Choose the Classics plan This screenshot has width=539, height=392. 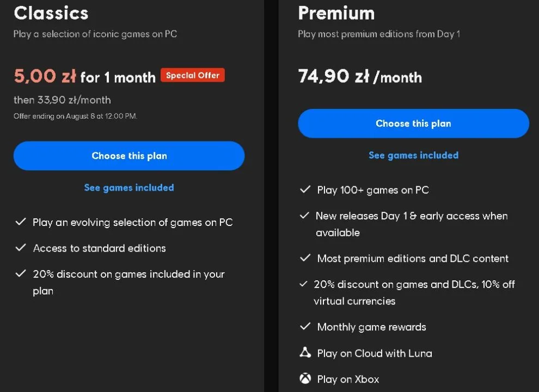[x=129, y=156]
